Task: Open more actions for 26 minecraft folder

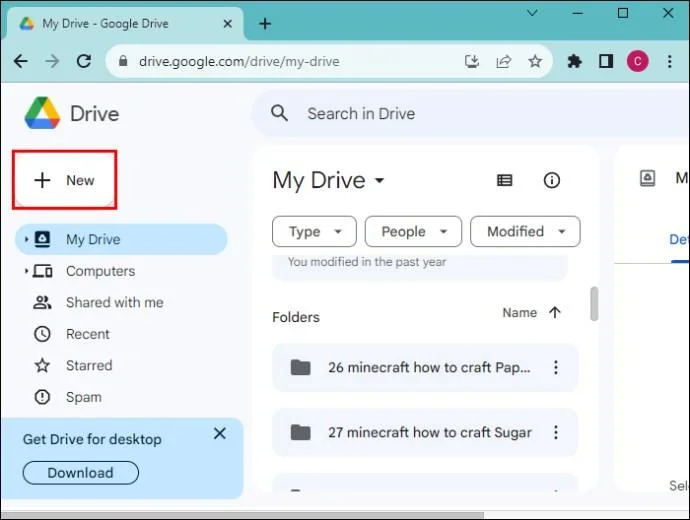Action: coord(556,367)
